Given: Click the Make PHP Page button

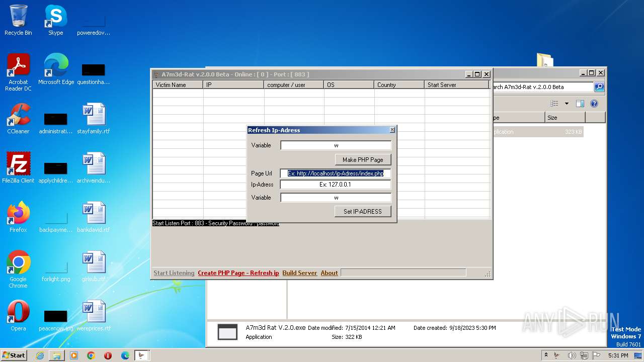Looking at the screenshot, I should click(x=363, y=160).
